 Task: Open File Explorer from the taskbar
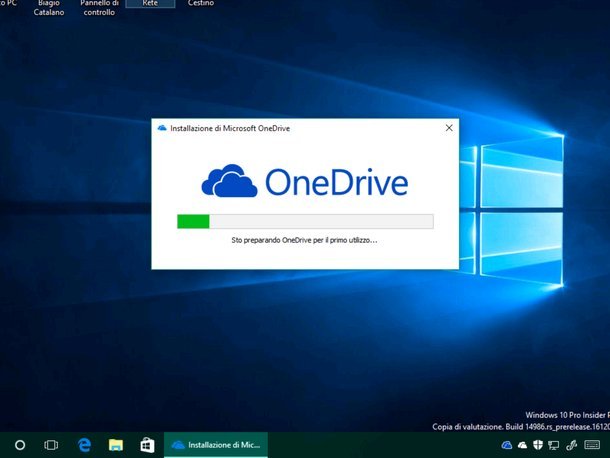116,445
